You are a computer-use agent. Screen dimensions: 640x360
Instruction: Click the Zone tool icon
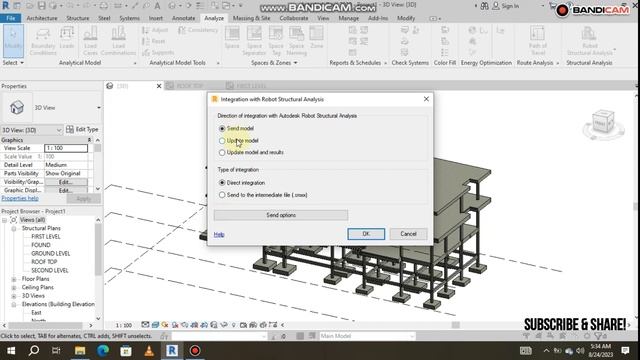pos(316,38)
